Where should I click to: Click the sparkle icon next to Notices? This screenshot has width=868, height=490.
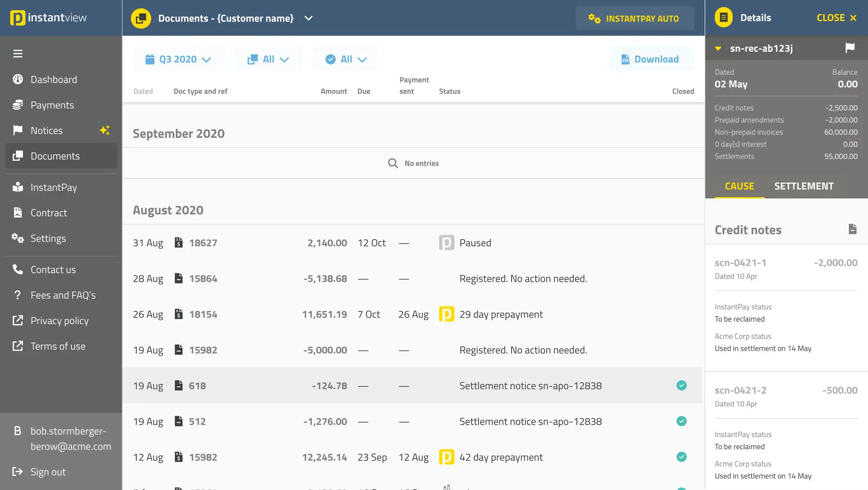[105, 130]
